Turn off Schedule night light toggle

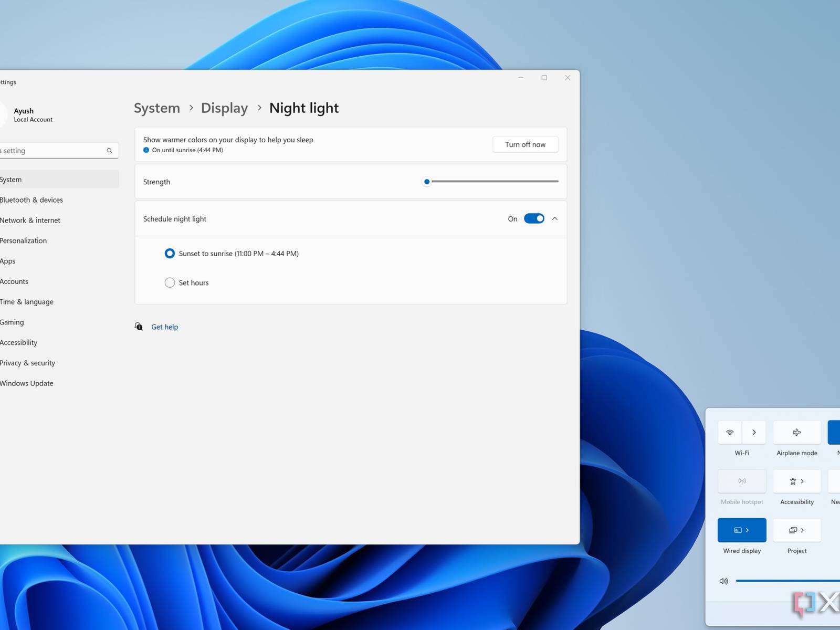[534, 219]
